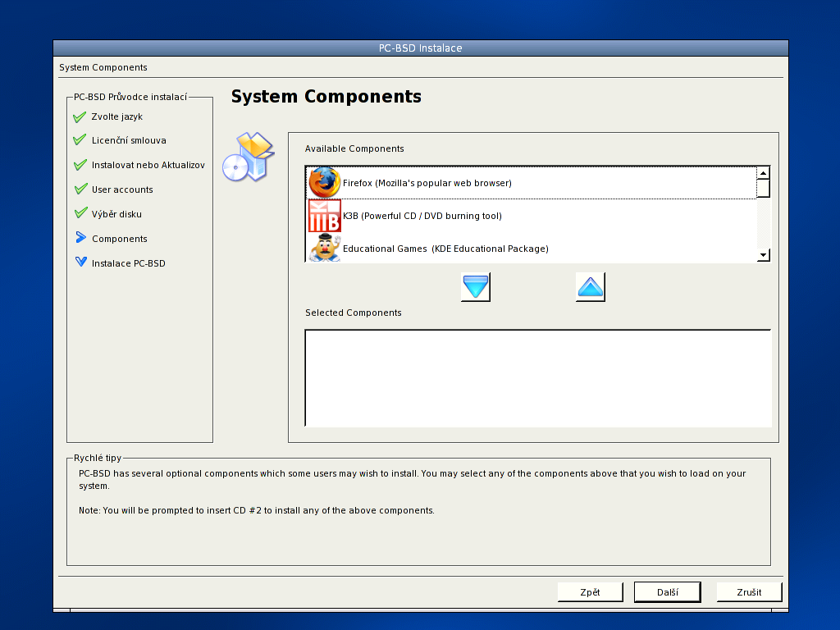This screenshot has width=840, height=630.
Task: Click the green checkmark beside User accounts
Action: pyautogui.click(x=81, y=189)
